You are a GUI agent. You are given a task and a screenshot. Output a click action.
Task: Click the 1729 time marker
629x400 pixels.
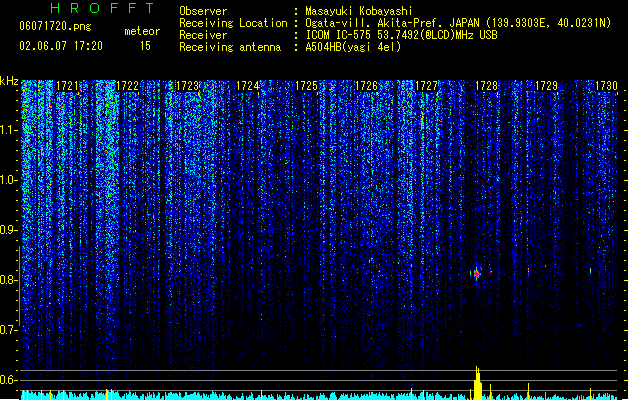[547, 86]
